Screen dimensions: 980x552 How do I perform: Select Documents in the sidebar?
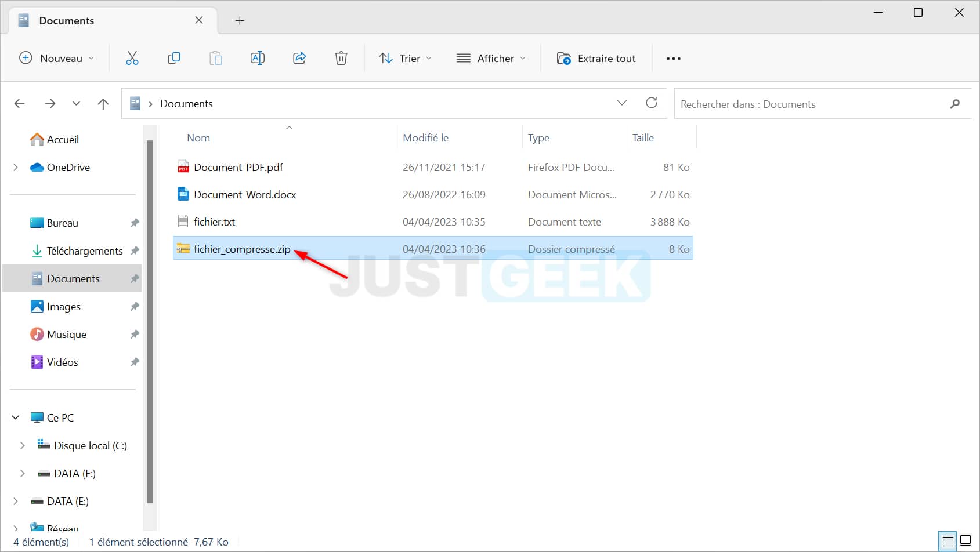point(73,278)
